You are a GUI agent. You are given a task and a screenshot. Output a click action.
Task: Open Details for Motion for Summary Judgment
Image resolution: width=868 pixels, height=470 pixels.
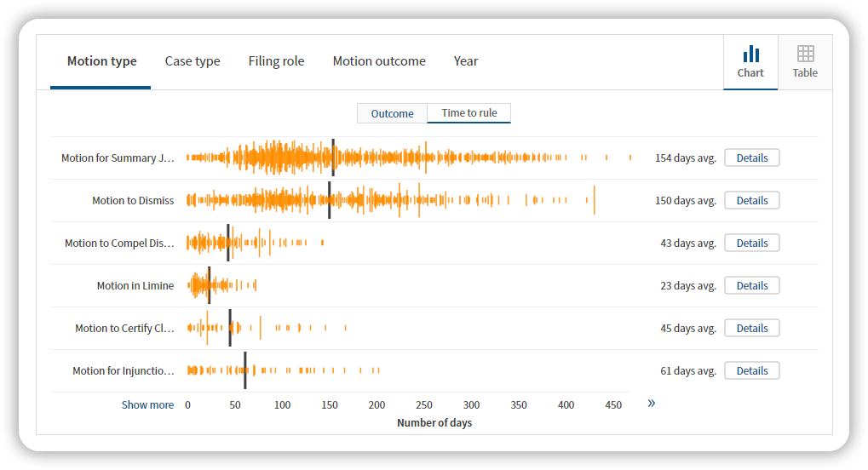click(751, 158)
